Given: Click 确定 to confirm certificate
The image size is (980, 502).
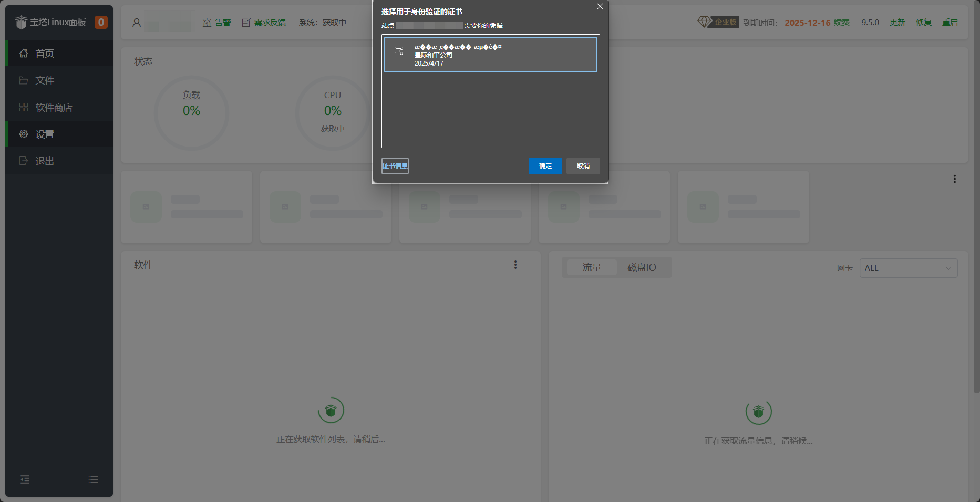Looking at the screenshot, I should click(x=545, y=166).
